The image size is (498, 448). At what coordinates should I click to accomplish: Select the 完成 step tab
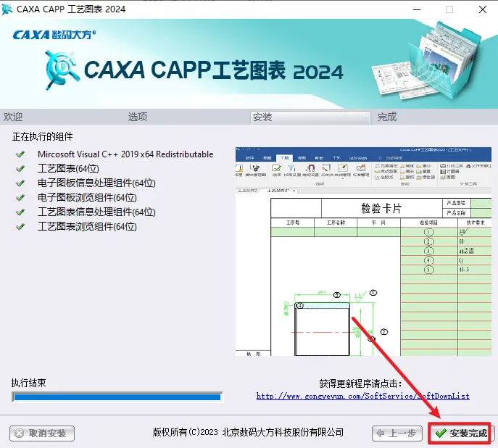point(387,117)
